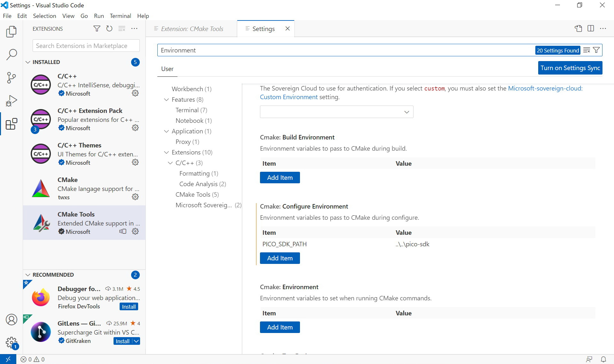Screen dimensions: 614x364
Task: Collapse the RECOMMENDED extensions section
Action: 28,275
